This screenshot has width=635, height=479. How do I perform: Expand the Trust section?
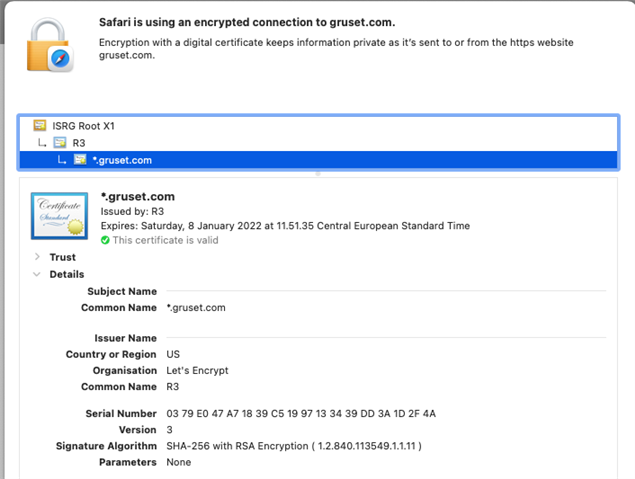(x=37, y=257)
